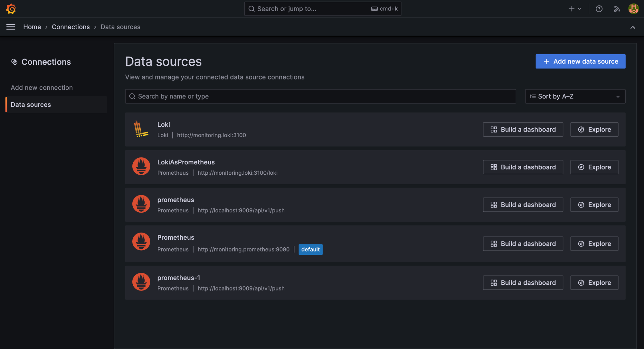Go to Connections breadcrumb link
Screen dimensions: 644x349
pyautogui.click(x=71, y=27)
